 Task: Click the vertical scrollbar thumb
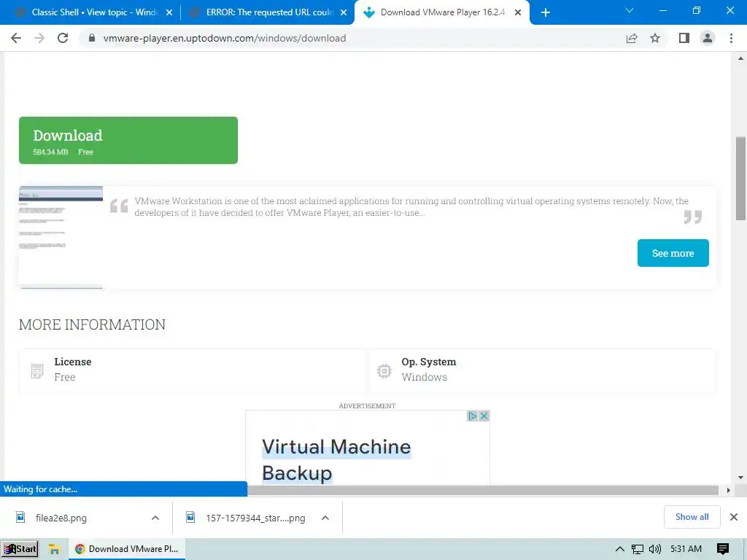point(740,178)
